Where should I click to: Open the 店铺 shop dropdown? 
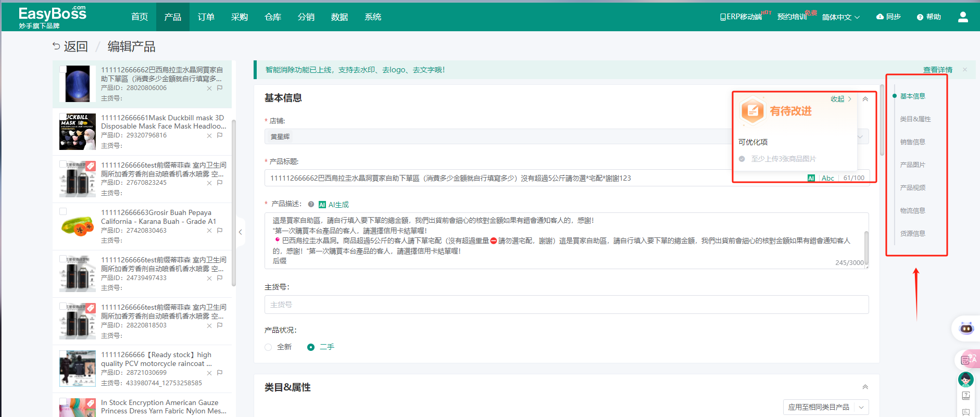[x=567, y=136]
